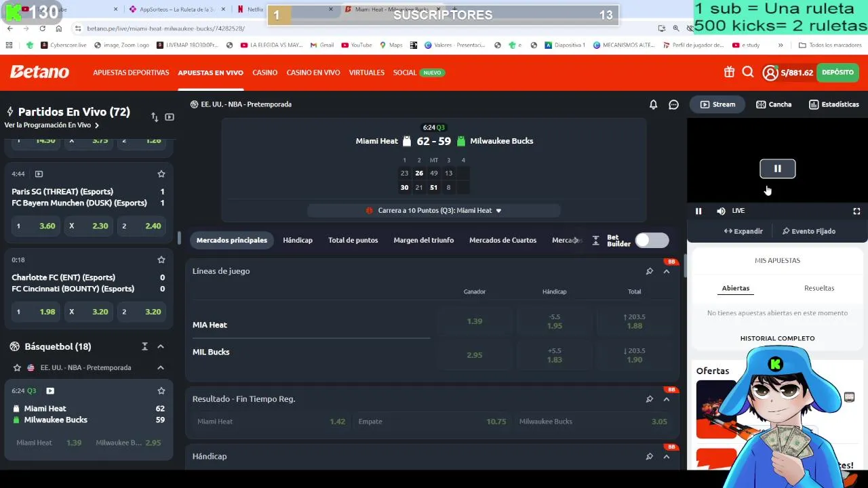Click the browser home button

click(x=58, y=28)
